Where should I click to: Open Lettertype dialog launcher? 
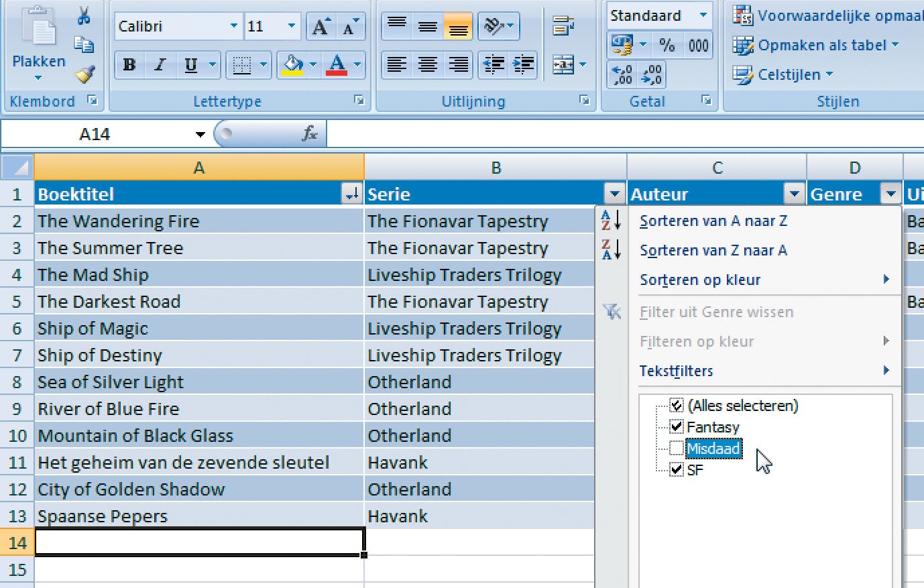359,101
